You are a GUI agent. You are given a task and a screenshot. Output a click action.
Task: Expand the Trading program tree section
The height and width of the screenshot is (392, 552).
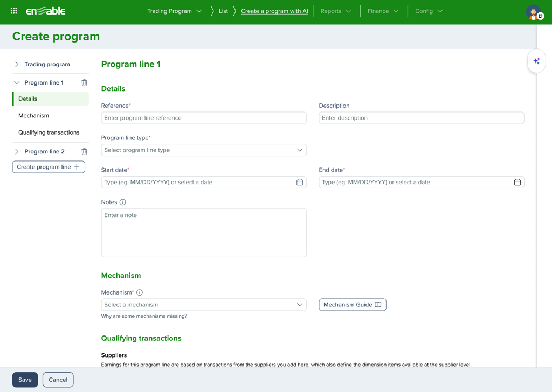pyautogui.click(x=17, y=65)
